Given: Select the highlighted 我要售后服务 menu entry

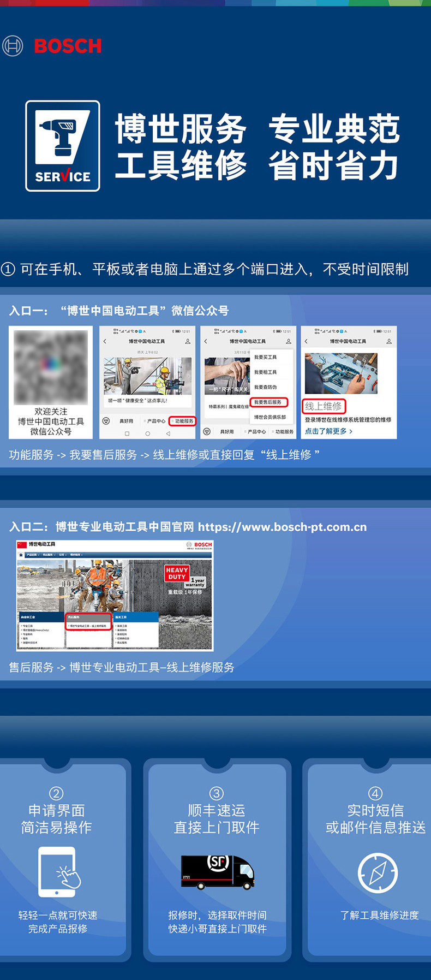Looking at the screenshot, I should pos(268,402).
